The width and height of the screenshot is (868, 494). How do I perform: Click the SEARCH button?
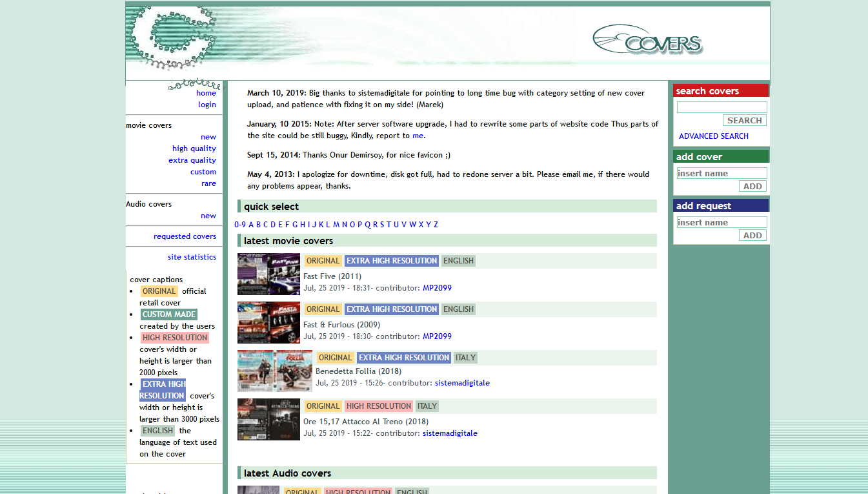click(744, 120)
